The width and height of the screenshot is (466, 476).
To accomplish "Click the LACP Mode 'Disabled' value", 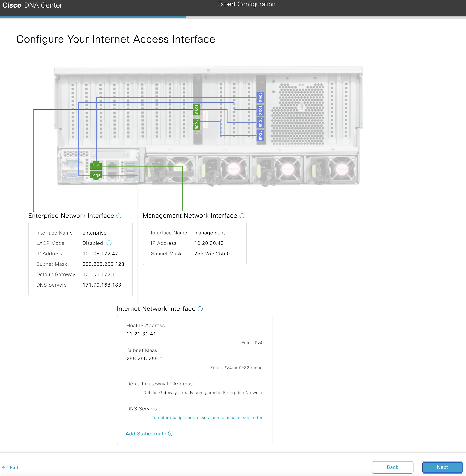I will point(93,243).
